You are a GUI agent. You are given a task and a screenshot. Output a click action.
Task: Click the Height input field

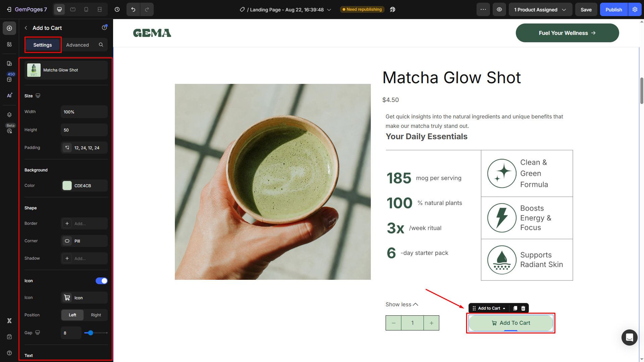pyautogui.click(x=84, y=130)
